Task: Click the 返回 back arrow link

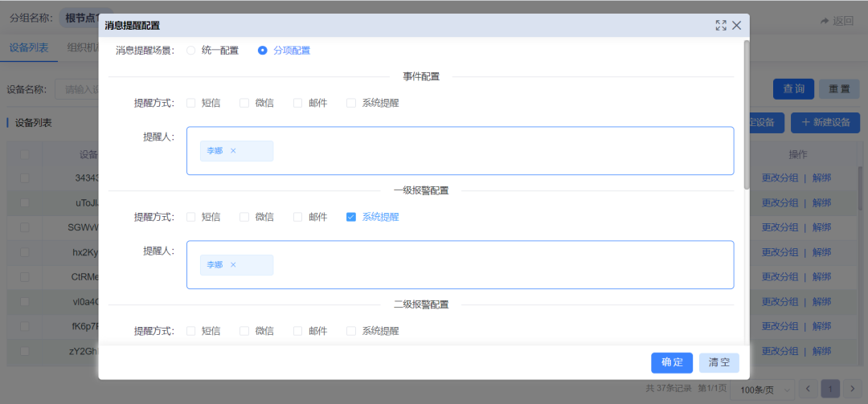Action: (x=837, y=21)
